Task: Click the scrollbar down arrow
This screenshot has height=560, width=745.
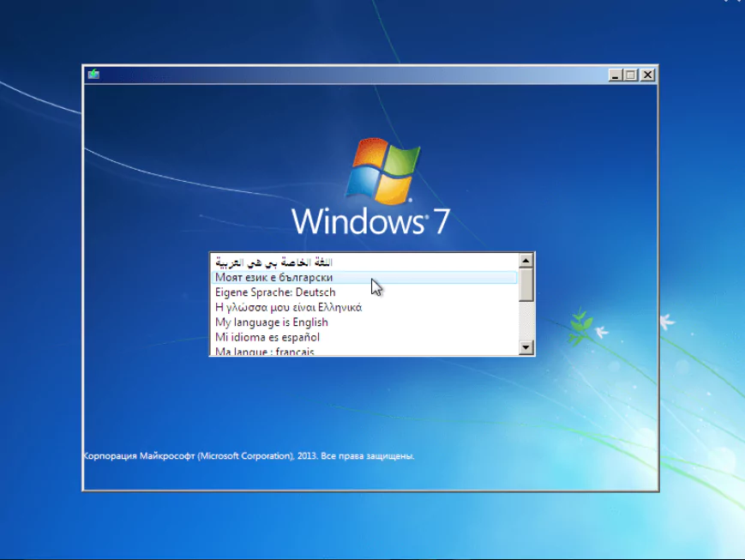Action: click(x=526, y=347)
